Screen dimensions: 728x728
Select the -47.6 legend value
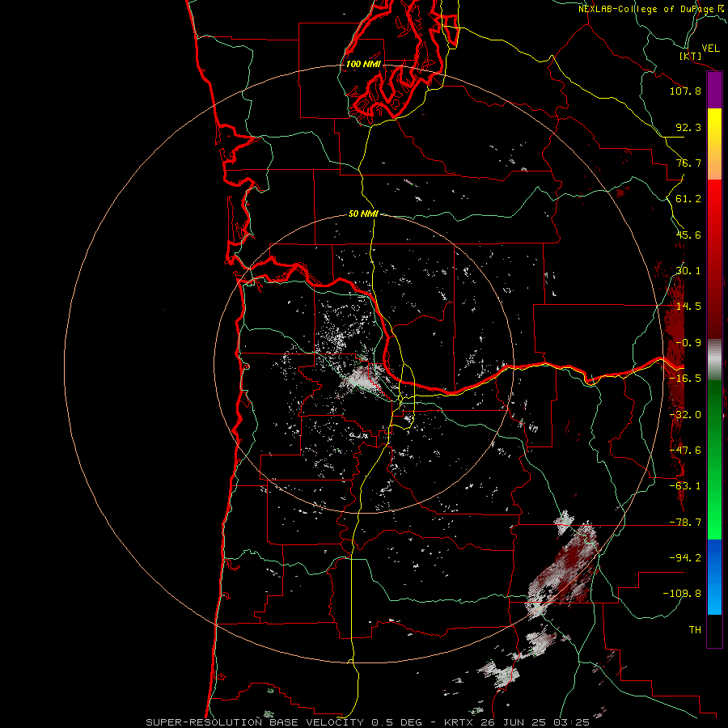685,451
